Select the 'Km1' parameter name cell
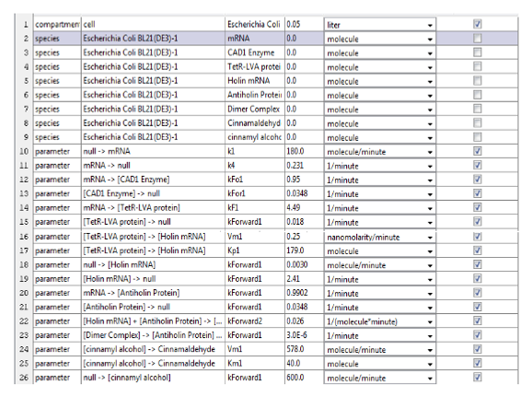Viewport: 532px width, 396px height. click(255, 363)
